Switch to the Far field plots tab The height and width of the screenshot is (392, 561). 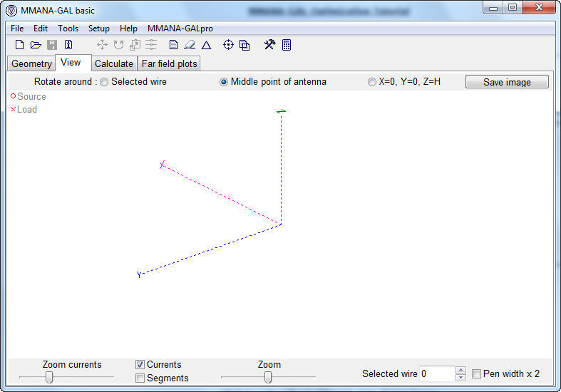tap(169, 63)
